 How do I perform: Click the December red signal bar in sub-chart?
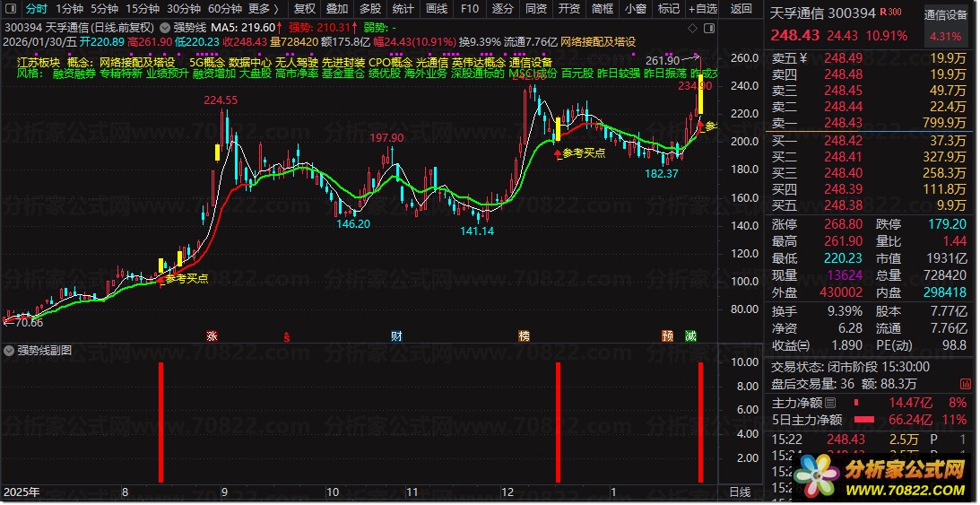pyautogui.click(x=558, y=422)
